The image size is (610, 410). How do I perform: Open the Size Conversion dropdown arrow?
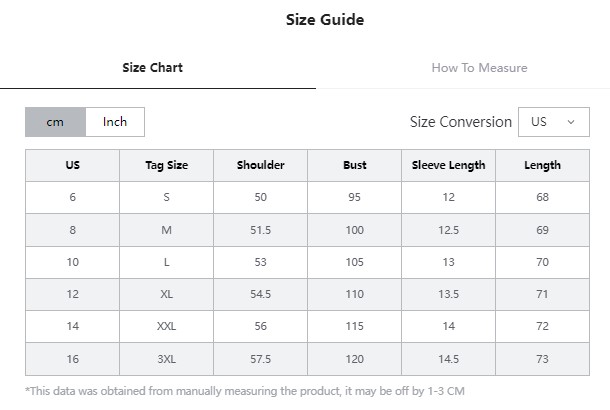[x=571, y=122]
